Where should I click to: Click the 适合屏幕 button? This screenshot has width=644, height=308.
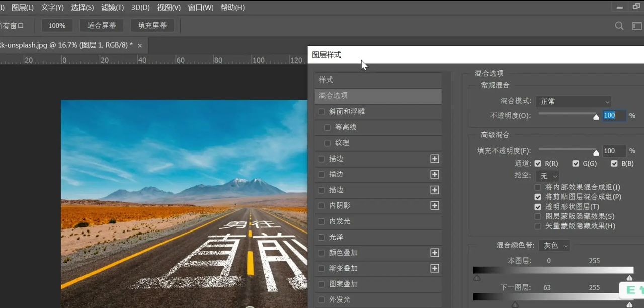[102, 26]
